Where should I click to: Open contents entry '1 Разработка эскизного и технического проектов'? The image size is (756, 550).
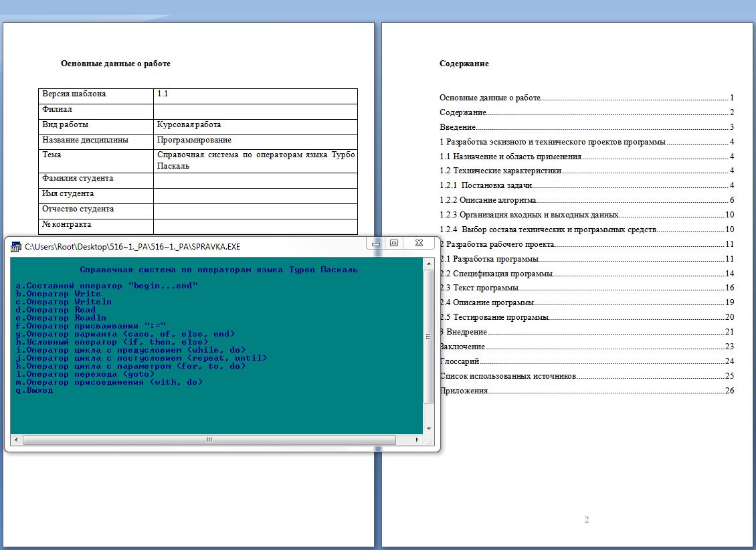coord(587,143)
